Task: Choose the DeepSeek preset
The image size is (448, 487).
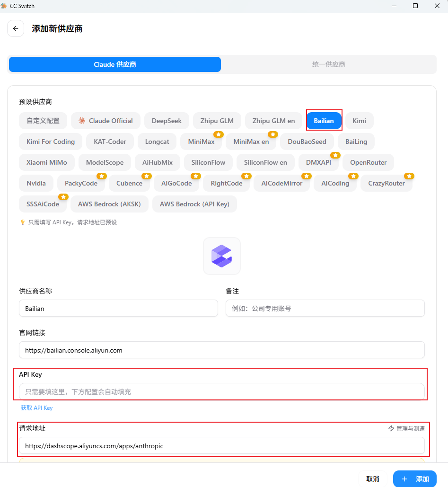Action: point(167,121)
